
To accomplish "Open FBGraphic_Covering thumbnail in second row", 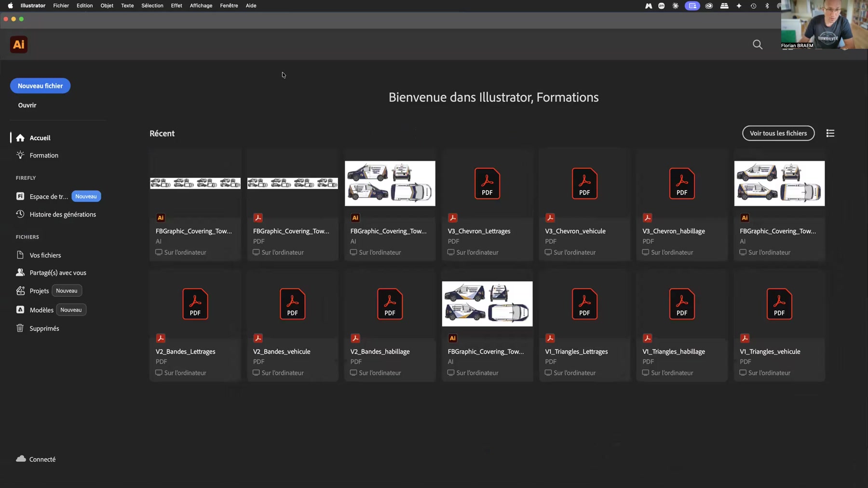I will [487, 304].
